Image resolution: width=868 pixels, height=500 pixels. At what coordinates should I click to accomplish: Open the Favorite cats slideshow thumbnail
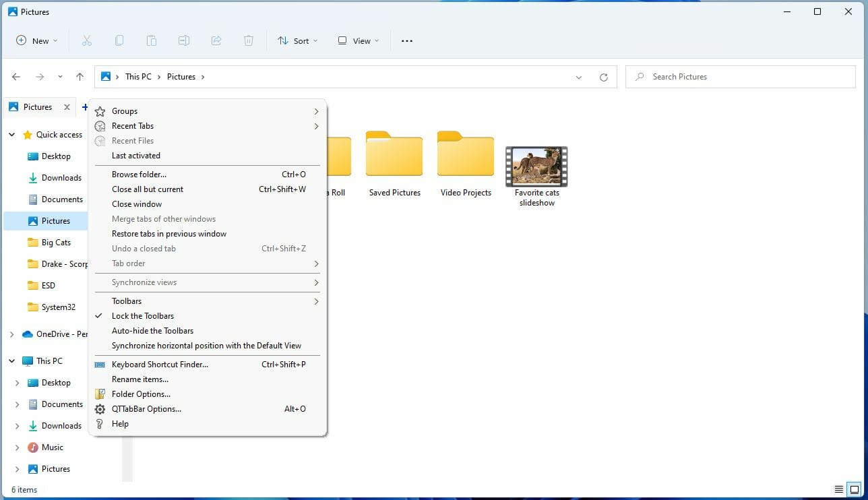536,166
